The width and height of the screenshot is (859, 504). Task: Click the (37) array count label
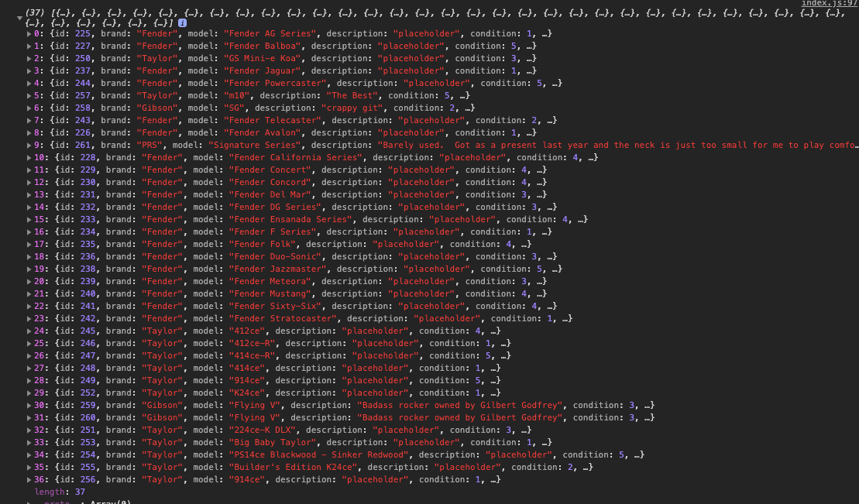point(36,12)
